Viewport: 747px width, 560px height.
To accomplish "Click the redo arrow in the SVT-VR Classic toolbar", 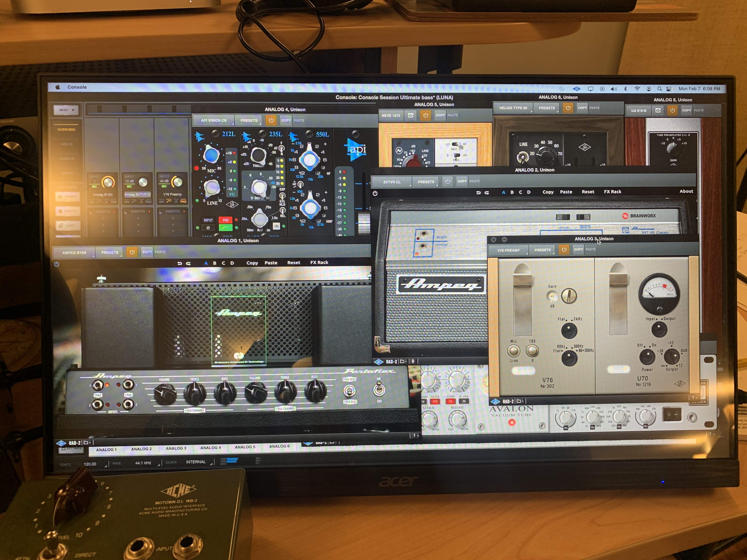I will pos(487,192).
